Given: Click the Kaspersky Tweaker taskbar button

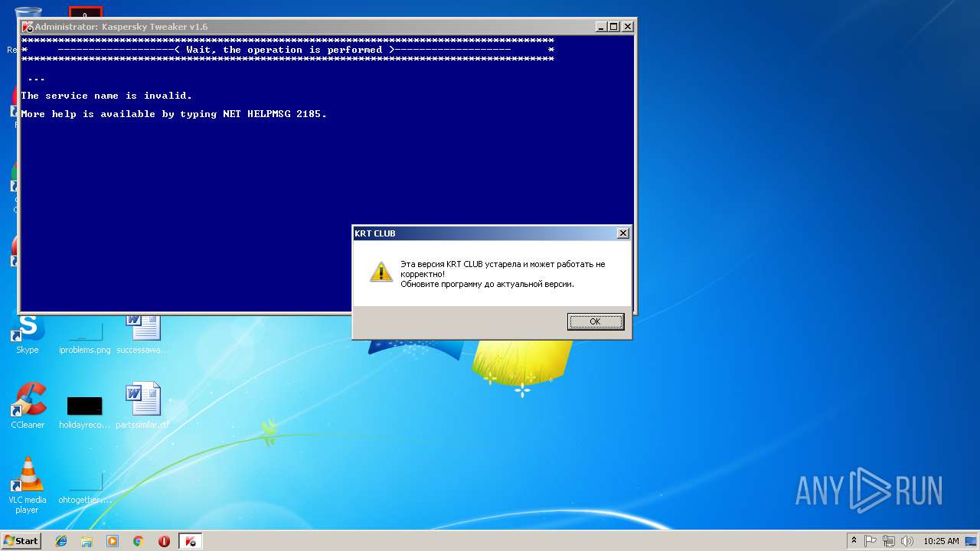Looking at the screenshot, I should click(190, 541).
